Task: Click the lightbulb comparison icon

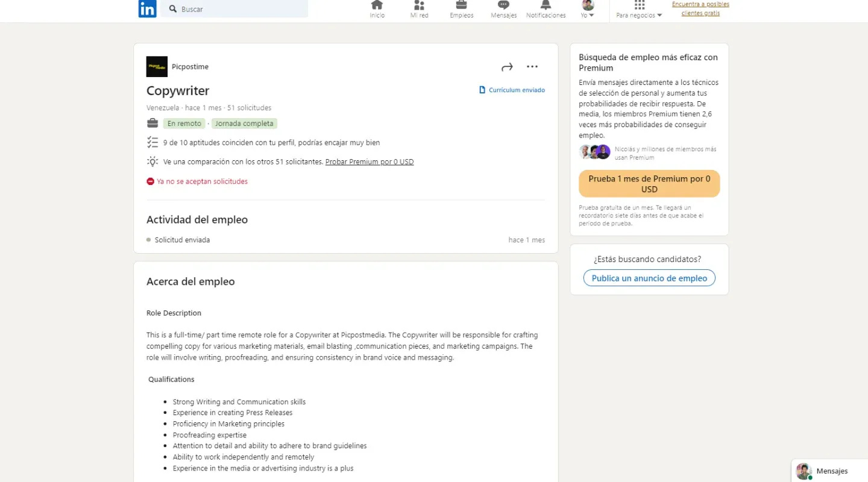Action: click(153, 161)
